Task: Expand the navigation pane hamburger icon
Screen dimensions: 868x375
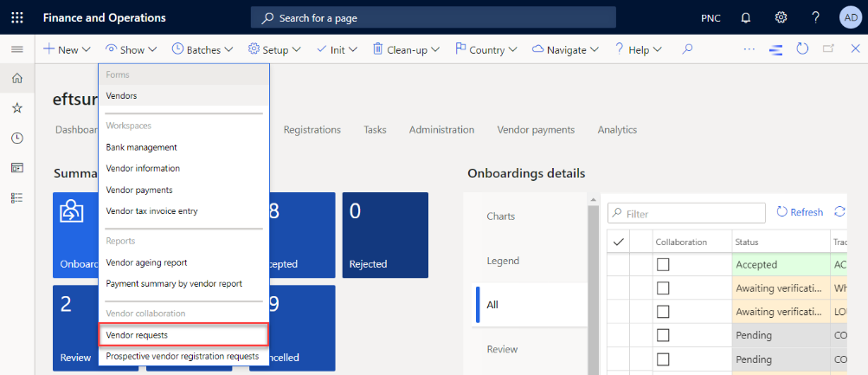Action: [17, 50]
